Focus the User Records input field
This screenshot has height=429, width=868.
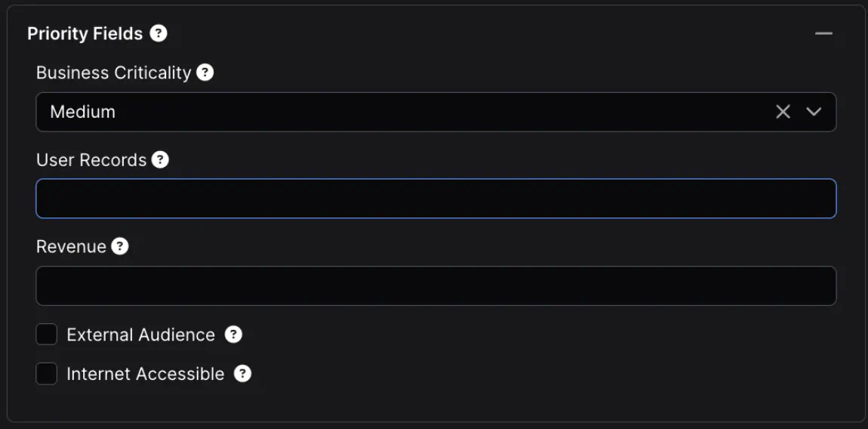436,199
